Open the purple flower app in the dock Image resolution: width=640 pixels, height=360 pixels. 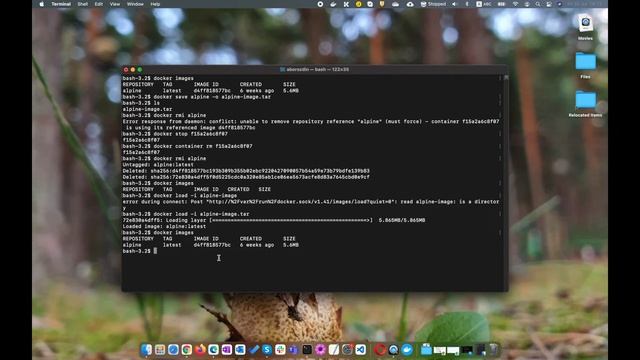[x=320, y=349]
